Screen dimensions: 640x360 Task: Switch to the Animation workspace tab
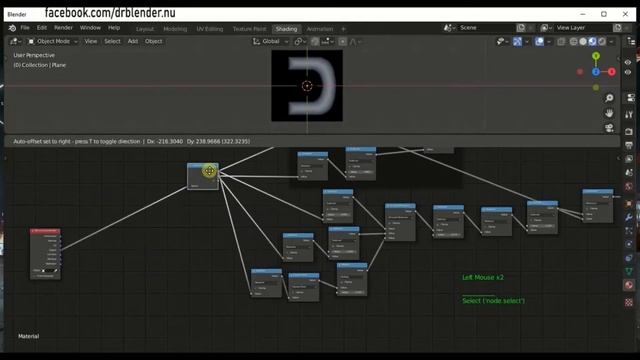click(320, 29)
